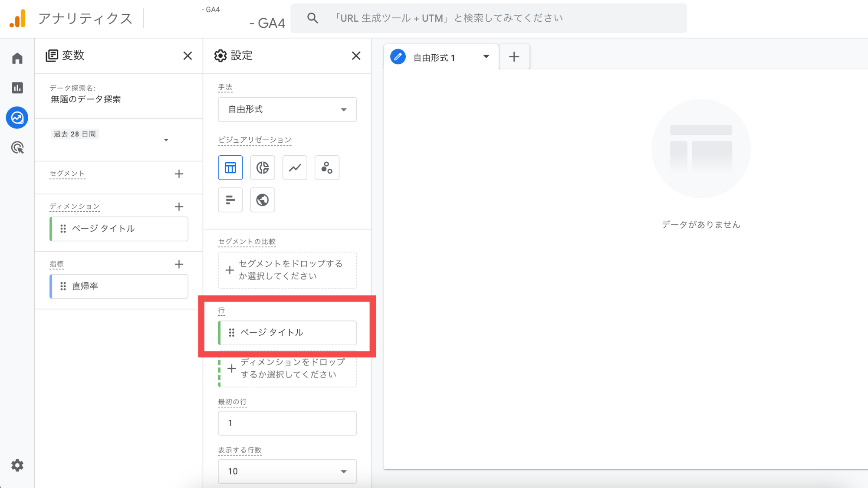The height and width of the screenshot is (488, 868).
Task: Click the アナリティクス title text
Action: coord(85,19)
